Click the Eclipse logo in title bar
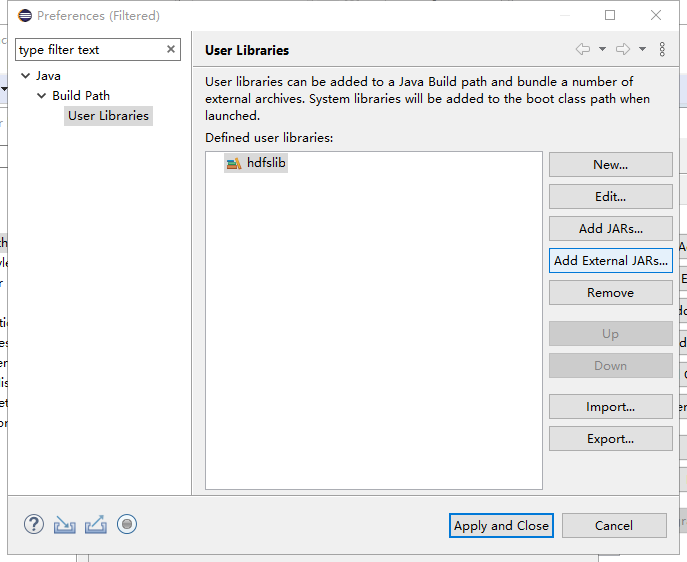Screen dimensions: 687x562 25,15
